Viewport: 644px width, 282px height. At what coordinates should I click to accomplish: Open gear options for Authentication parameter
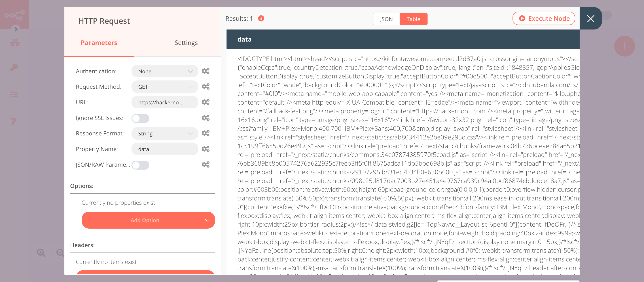click(205, 71)
